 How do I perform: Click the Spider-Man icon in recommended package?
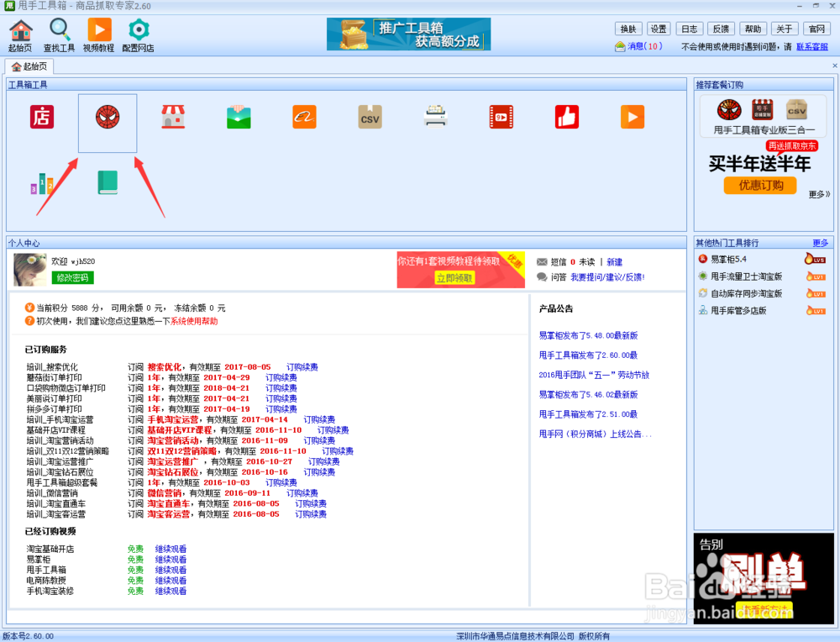coord(729,110)
